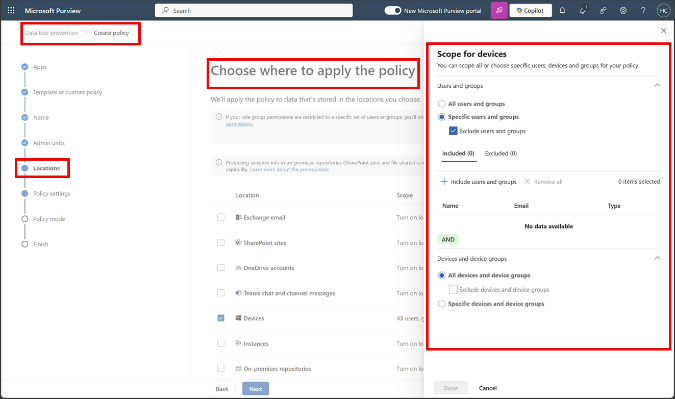Click the what's new megaphone icon

(583, 10)
